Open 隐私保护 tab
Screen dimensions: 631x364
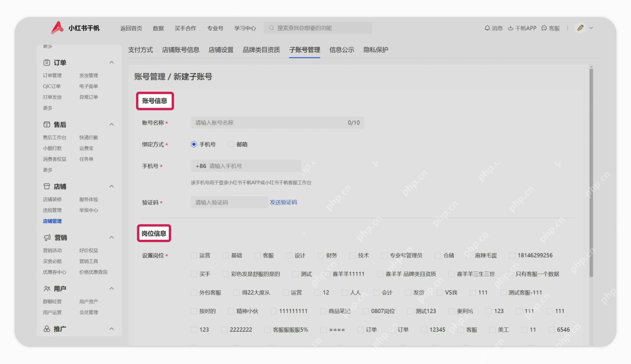pyautogui.click(x=376, y=50)
